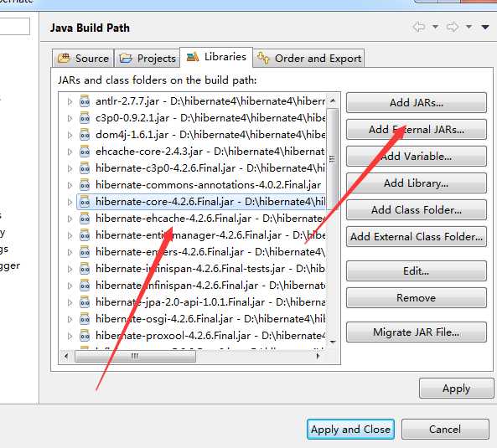The height and width of the screenshot is (448, 497).
Task: Click the Add Library... button
Action: [417, 183]
